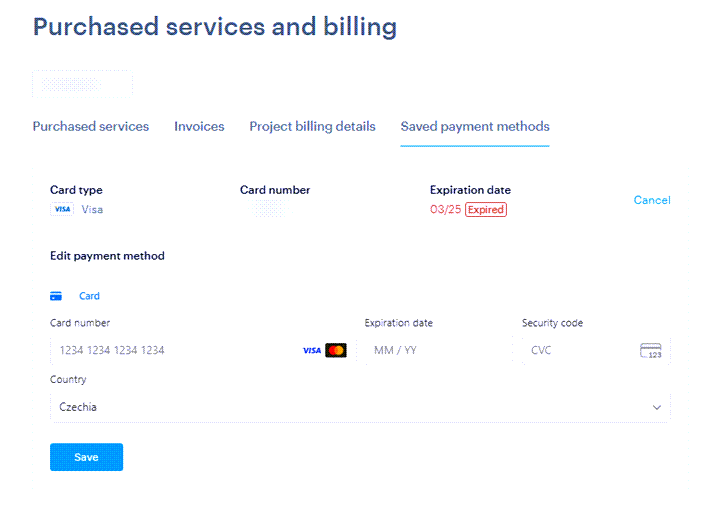Viewport: 720px width, 510px height.
Task: Click the blue credit card icon
Action: coord(56,296)
